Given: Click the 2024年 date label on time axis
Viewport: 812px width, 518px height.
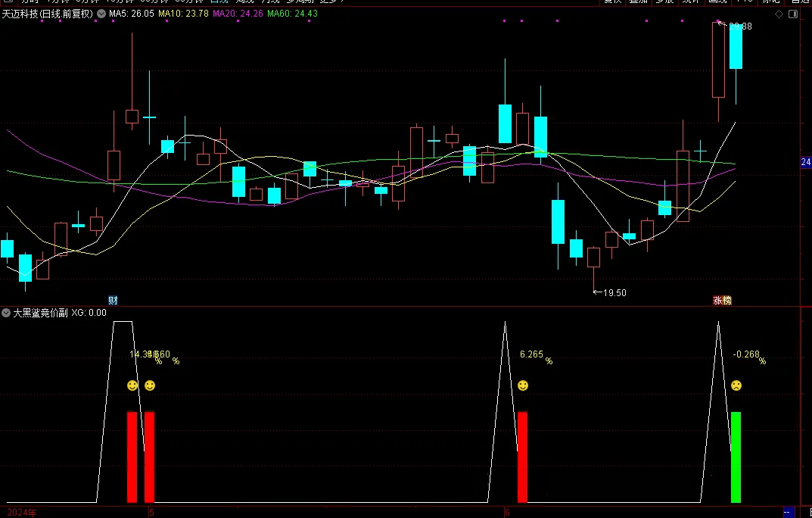Looking at the screenshot, I should [22, 513].
